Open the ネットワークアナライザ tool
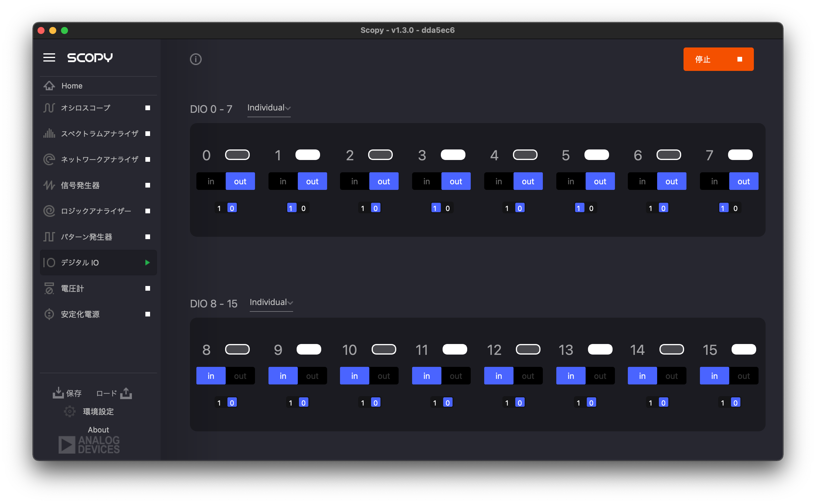 (x=98, y=159)
